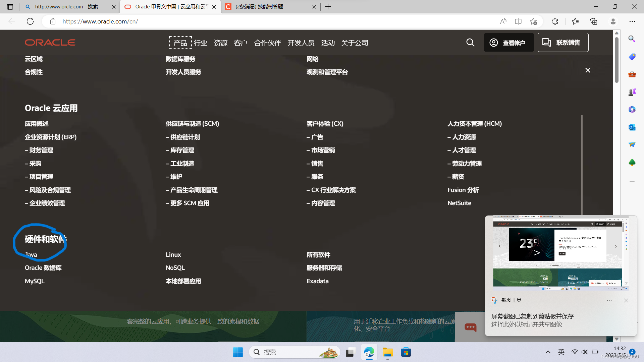The height and width of the screenshot is (362, 644).
Task: Click the Oracle site search magnifier icon
Action: (x=470, y=43)
